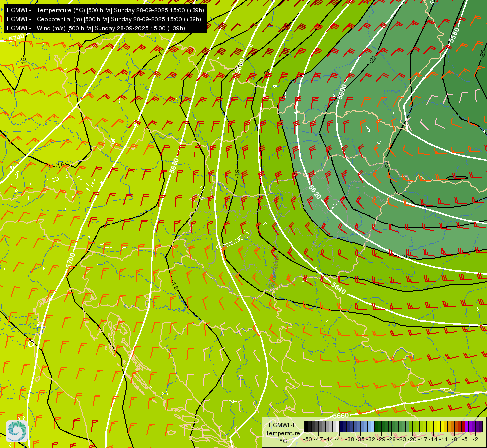Click the 5600 geopotential contour label
The height and width of the screenshot is (448, 487).
click(x=342, y=92)
